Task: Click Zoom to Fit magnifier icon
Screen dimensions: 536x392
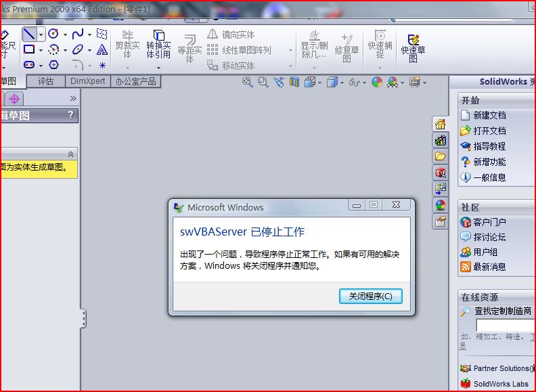Action: coord(248,82)
